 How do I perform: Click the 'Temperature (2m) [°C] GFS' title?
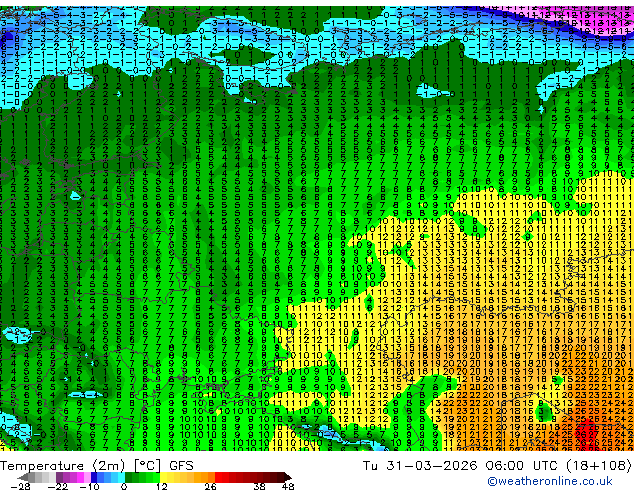97,466
